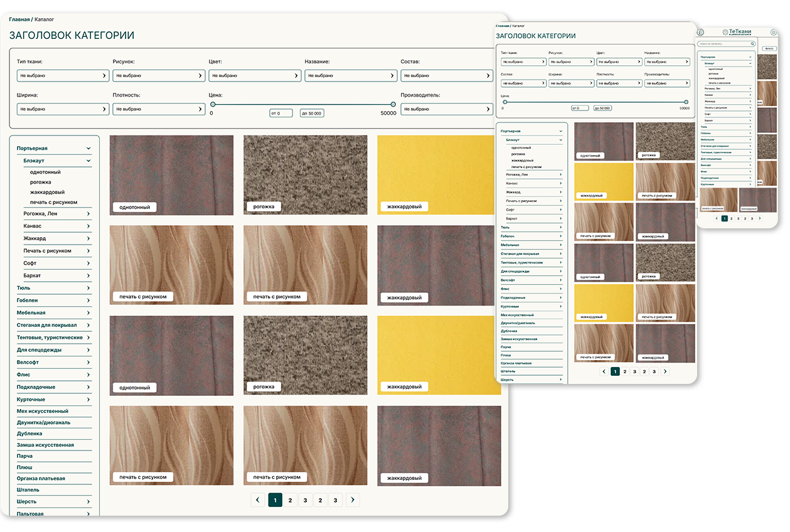Click next page arrow in the middle tablet layout
This screenshot has width=790, height=532.
coord(665,371)
